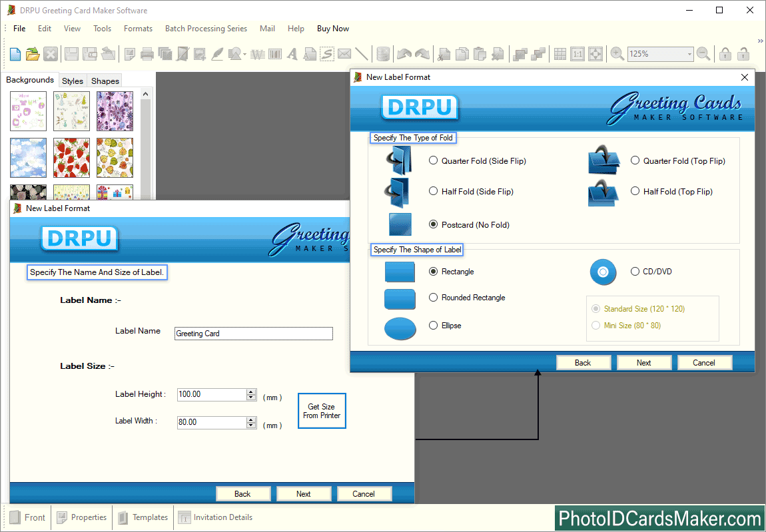Click the insert image toolbar icon
The height and width of the screenshot is (532, 766).
[199, 54]
